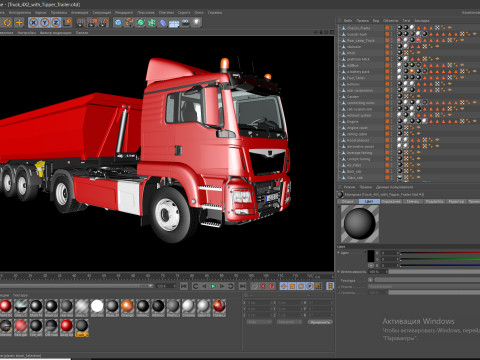This screenshot has width=480, height=360.
Task: Go to start of animation
Action: [184, 286]
